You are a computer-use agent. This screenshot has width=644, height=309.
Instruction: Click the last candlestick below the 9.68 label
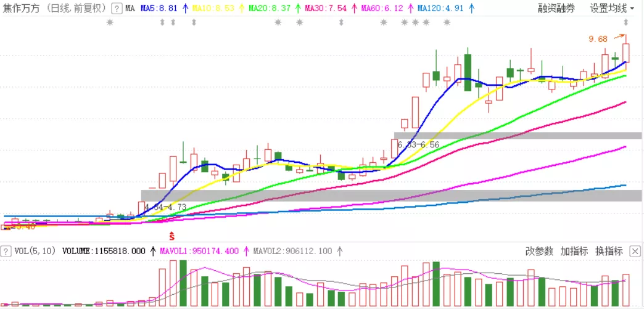tap(626, 53)
